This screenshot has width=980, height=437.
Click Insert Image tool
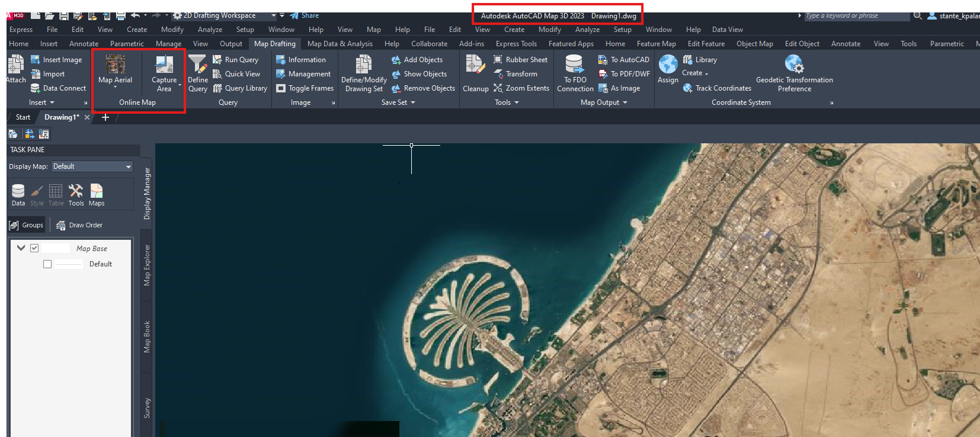(56, 60)
